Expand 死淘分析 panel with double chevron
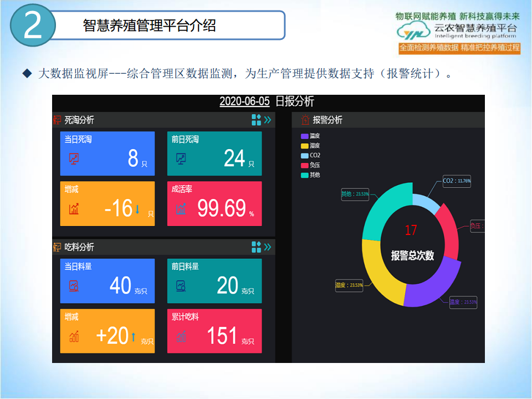Viewport: 532px width, 399px height. [268, 120]
